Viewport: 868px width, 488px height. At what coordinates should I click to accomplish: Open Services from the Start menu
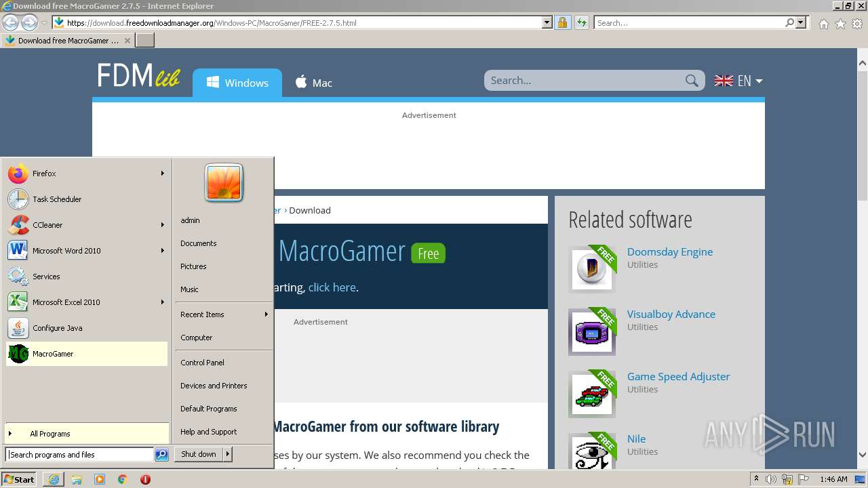86,277
